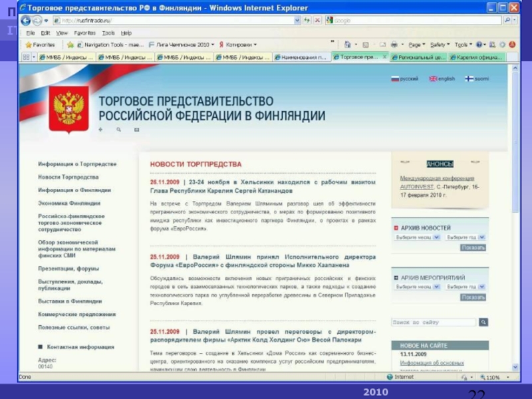Expand the Safety command bar dropdown
This screenshot has width=532, height=399.
click(440, 45)
